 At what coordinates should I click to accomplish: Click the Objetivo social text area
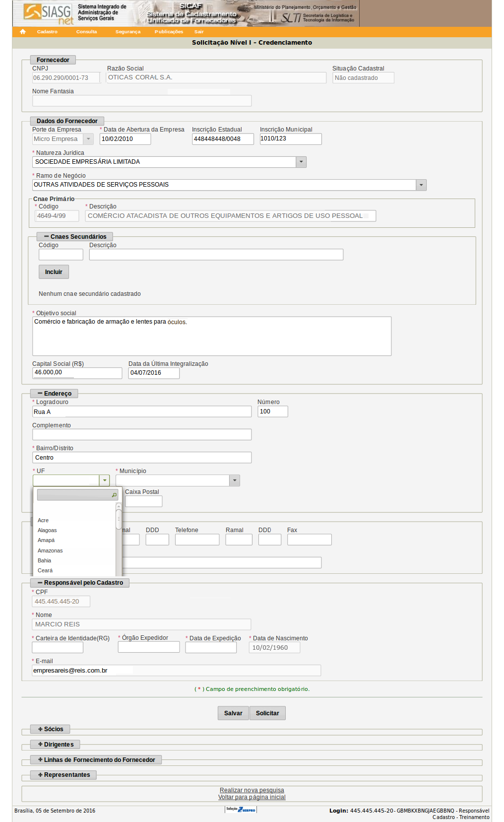point(212,336)
